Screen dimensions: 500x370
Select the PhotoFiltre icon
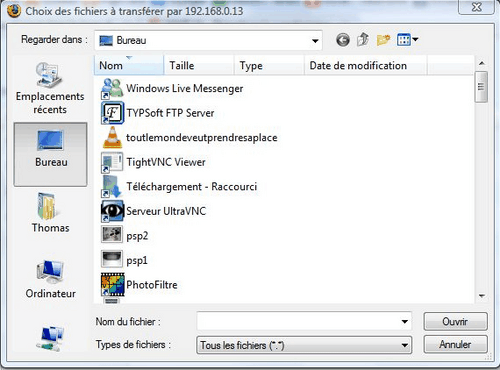tap(113, 285)
